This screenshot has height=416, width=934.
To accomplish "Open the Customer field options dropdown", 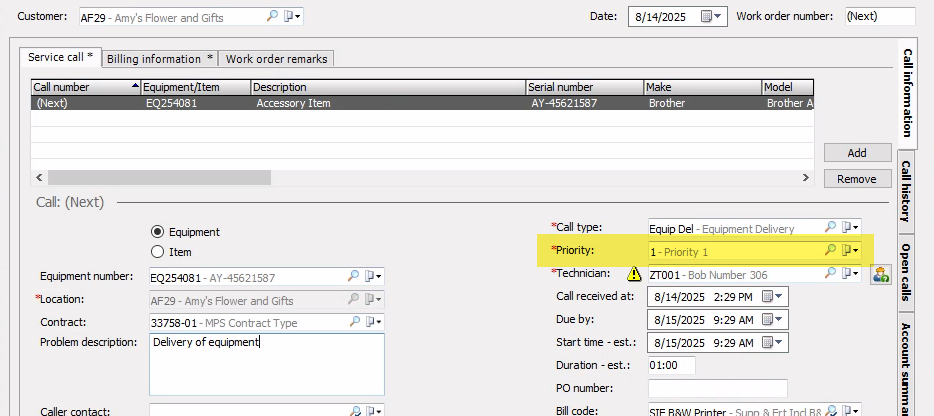I will [x=292, y=17].
